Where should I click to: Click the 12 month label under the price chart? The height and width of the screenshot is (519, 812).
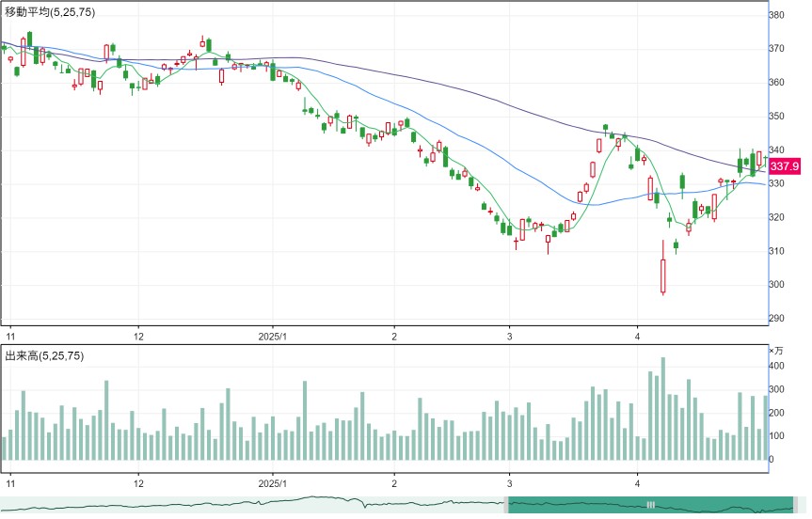pos(138,337)
